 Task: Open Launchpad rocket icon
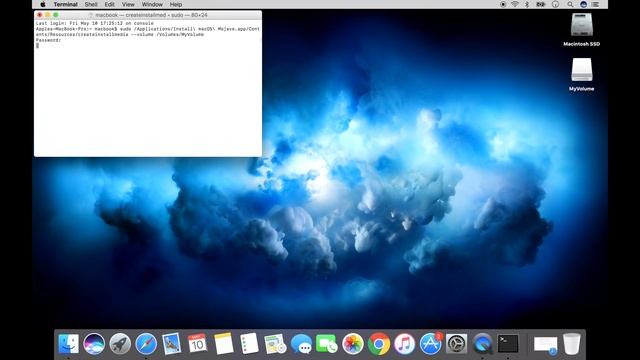pos(120,344)
